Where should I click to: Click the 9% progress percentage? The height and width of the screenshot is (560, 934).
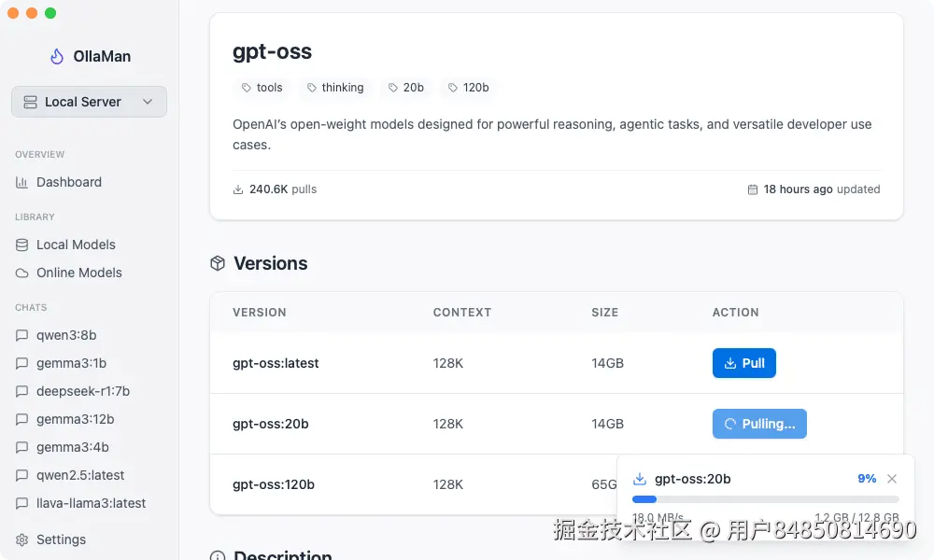pos(867,479)
